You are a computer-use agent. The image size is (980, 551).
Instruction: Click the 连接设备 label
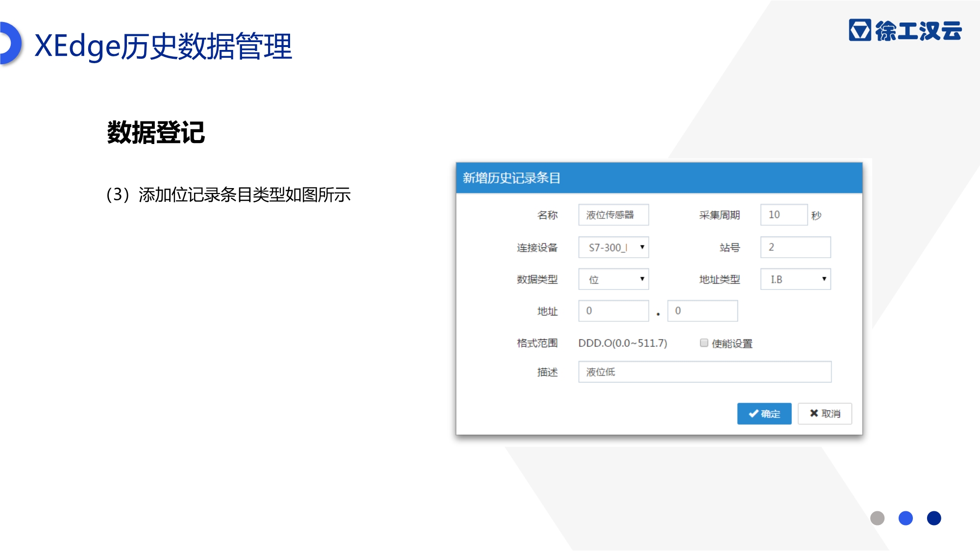[537, 248]
